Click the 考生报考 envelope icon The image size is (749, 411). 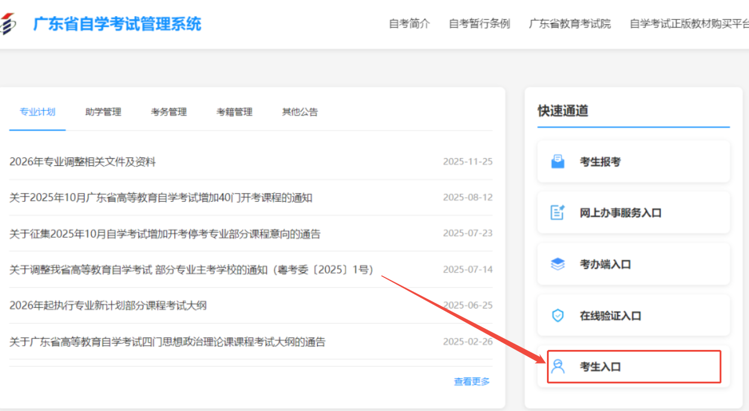(x=558, y=161)
